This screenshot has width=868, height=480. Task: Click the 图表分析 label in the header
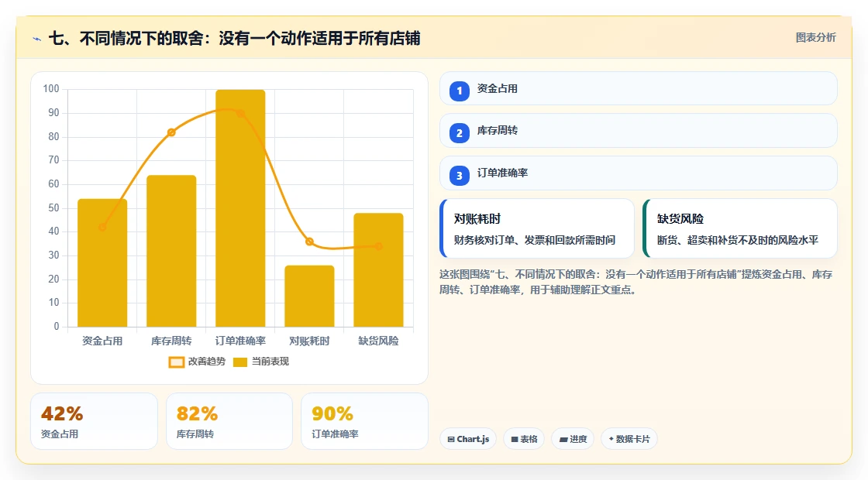click(x=815, y=38)
